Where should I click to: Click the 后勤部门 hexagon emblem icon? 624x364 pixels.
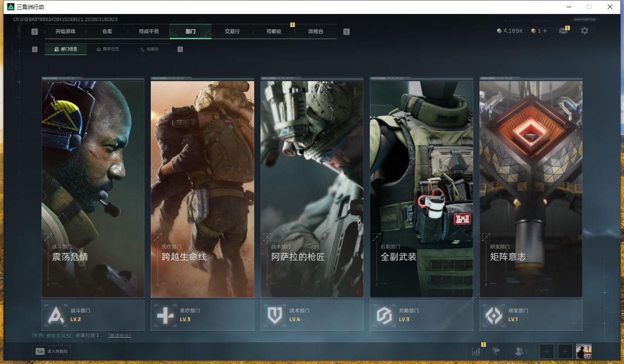tap(384, 315)
